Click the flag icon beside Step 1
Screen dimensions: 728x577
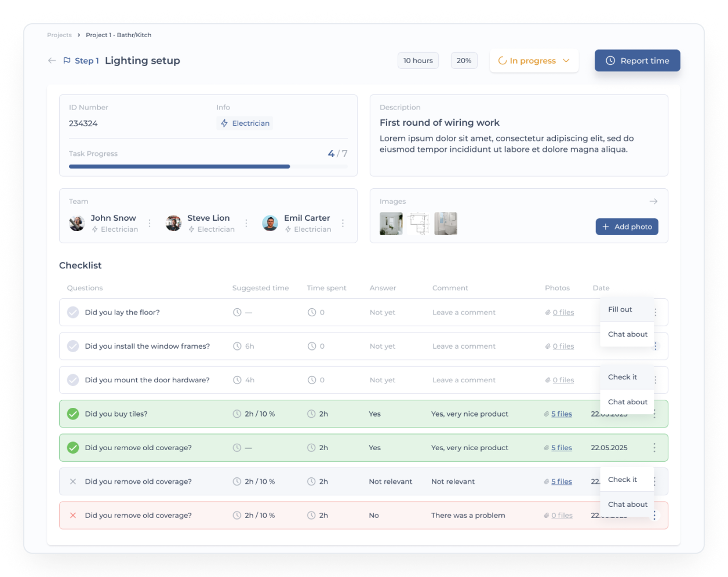coord(67,61)
